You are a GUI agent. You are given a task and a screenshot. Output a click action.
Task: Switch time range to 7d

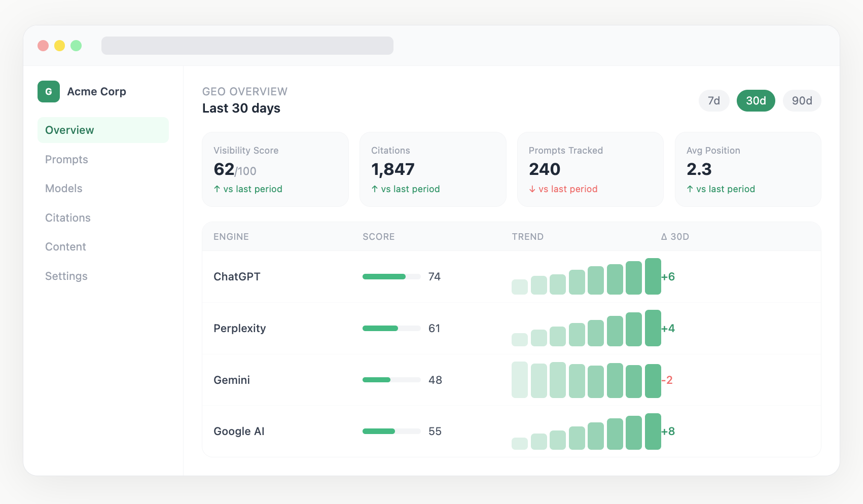coord(714,100)
